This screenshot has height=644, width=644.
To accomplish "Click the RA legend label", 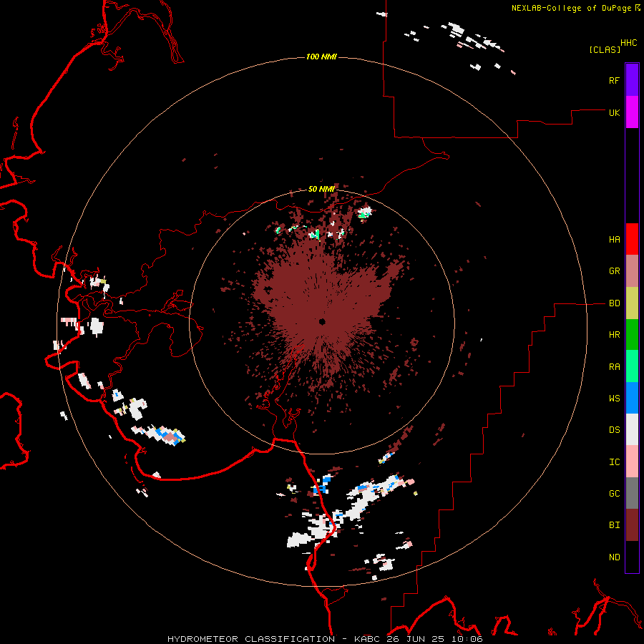I will click(x=614, y=367).
